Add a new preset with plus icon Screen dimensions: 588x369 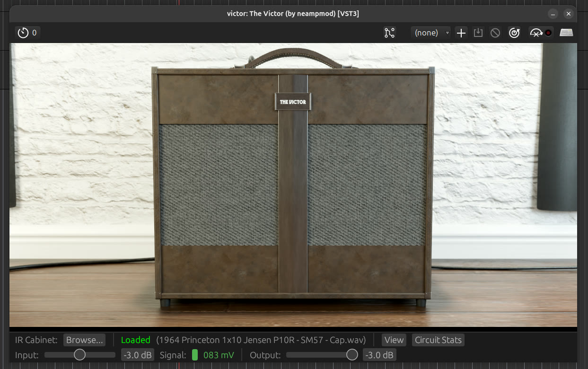point(461,33)
